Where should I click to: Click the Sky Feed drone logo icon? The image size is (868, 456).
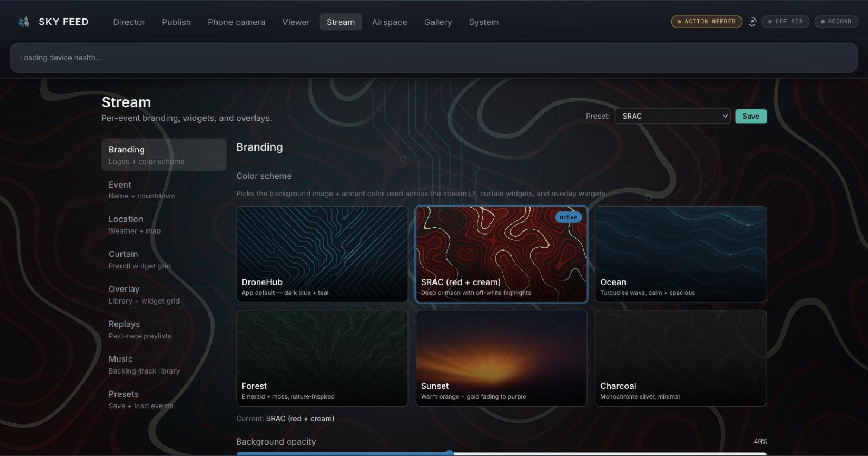point(23,22)
